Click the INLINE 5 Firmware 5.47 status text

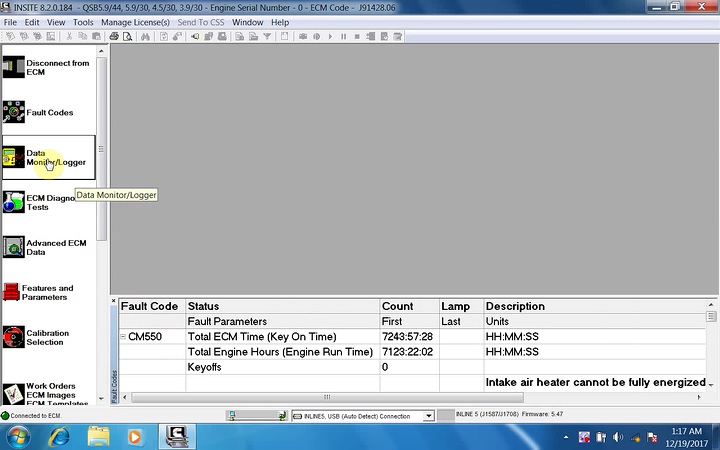point(509,414)
